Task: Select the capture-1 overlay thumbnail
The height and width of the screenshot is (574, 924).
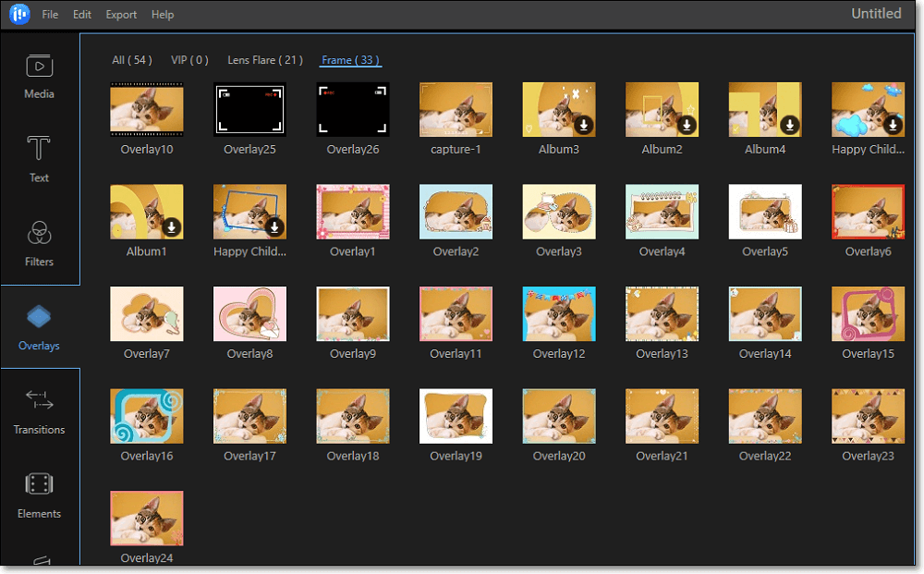Action: pyautogui.click(x=456, y=108)
